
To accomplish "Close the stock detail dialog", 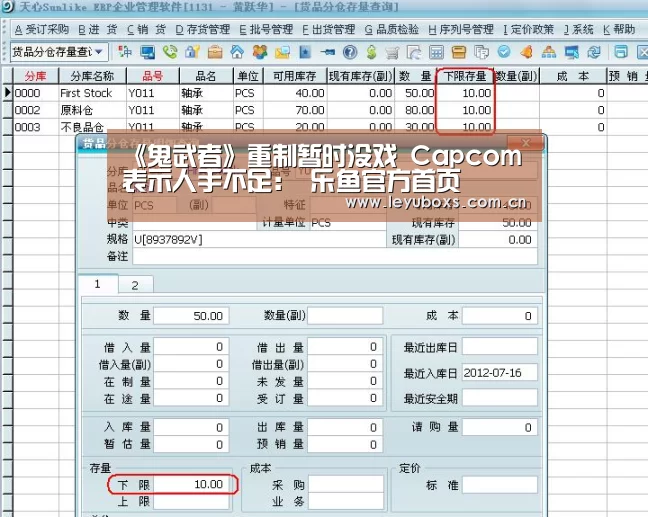I will tap(526, 143).
